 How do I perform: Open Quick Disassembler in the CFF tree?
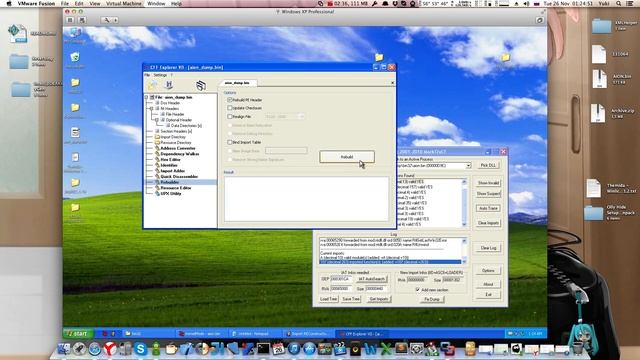(x=179, y=176)
